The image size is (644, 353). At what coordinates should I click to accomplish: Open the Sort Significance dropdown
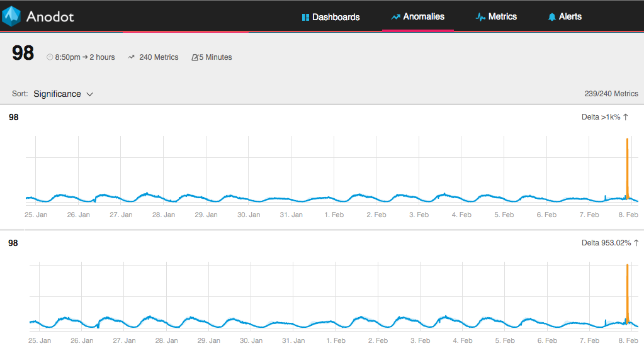[x=63, y=94]
